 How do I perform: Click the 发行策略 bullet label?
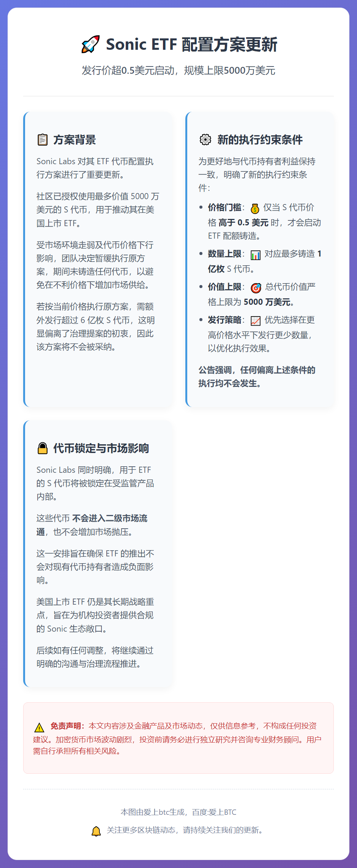click(x=224, y=320)
